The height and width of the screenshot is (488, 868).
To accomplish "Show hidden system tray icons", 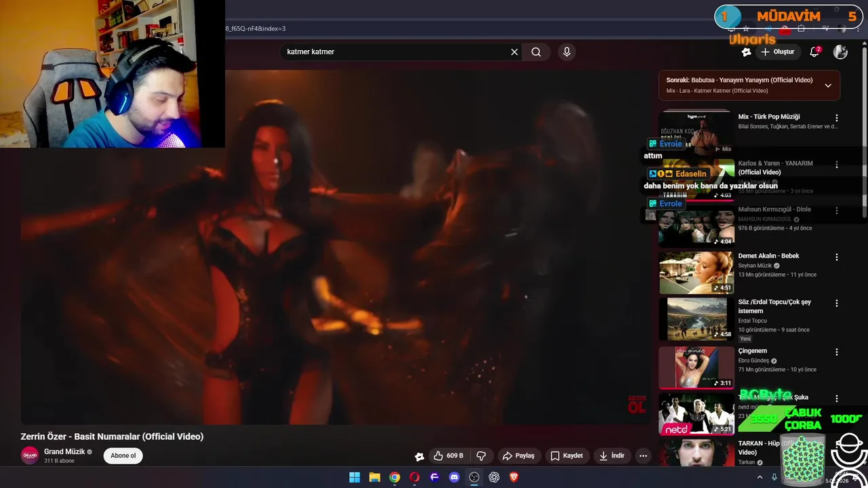I will [x=759, y=477].
